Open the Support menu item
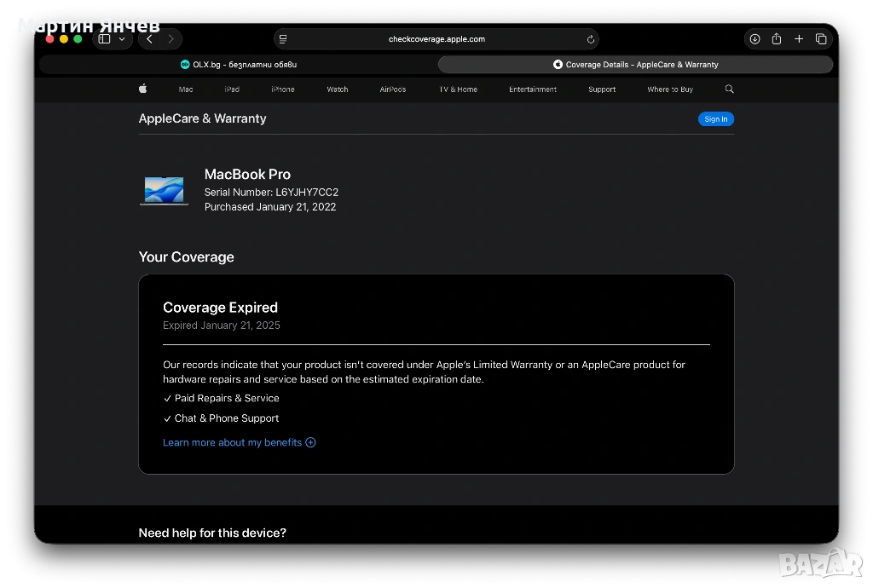The width and height of the screenshot is (873, 588). [x=602, y=89]
